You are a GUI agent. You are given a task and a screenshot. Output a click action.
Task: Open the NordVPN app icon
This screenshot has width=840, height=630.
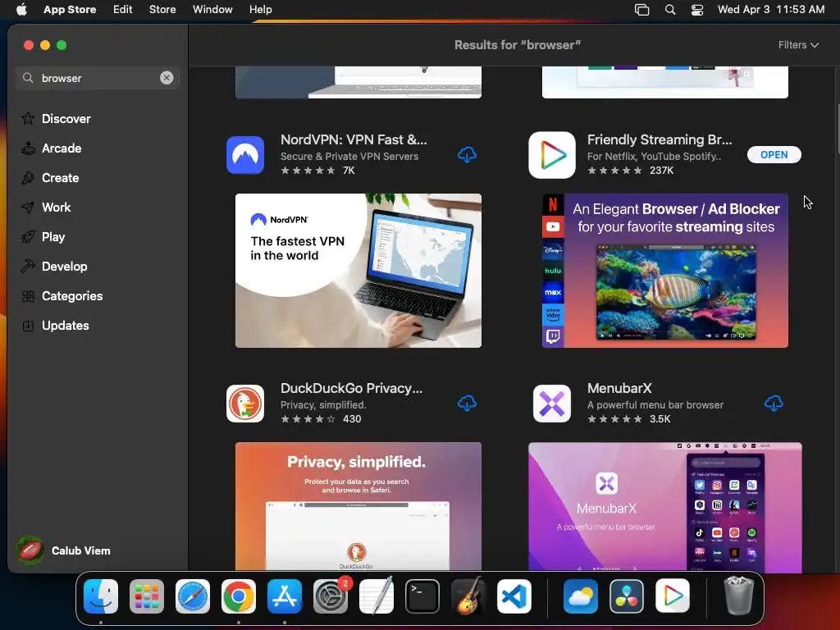click(245, 155)
